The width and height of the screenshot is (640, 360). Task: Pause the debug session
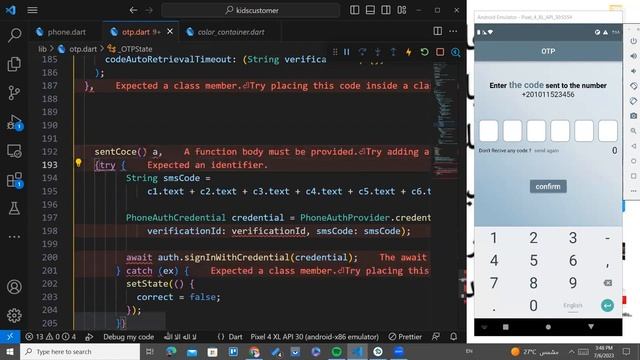[347, 52]
